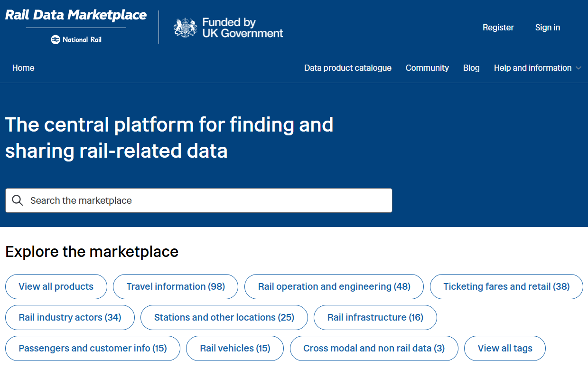The height and width of the screenshot is (370, 588).
Task: Select Sign in
Action: 547,28
